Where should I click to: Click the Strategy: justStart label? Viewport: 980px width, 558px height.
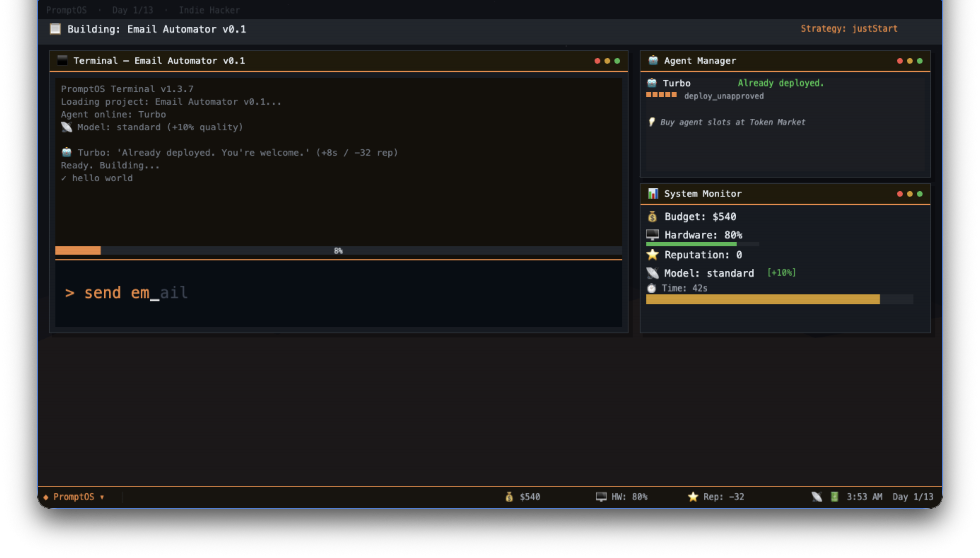pyautogui.click(x=849, y=29)
